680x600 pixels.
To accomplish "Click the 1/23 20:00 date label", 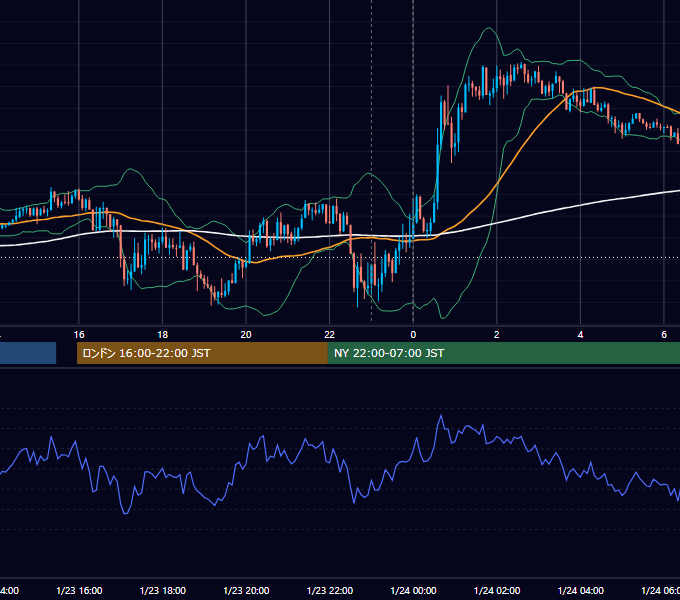I will coord(246,590).
